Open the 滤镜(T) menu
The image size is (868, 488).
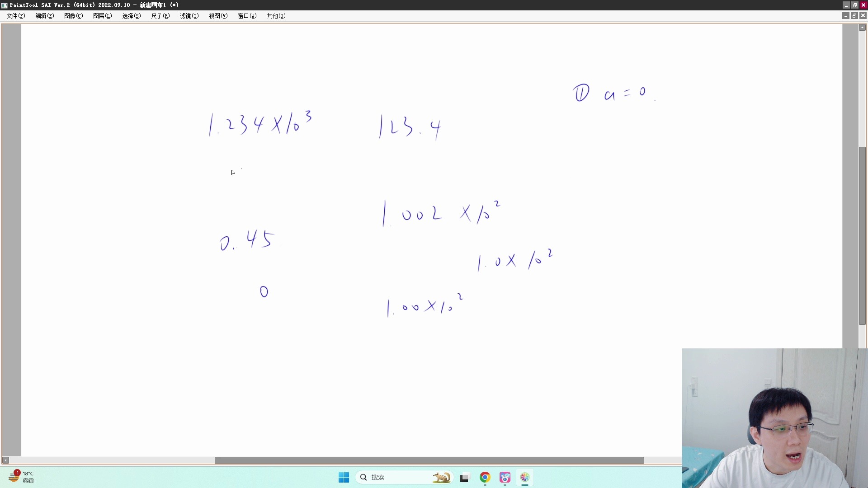(x=189, y=16)
